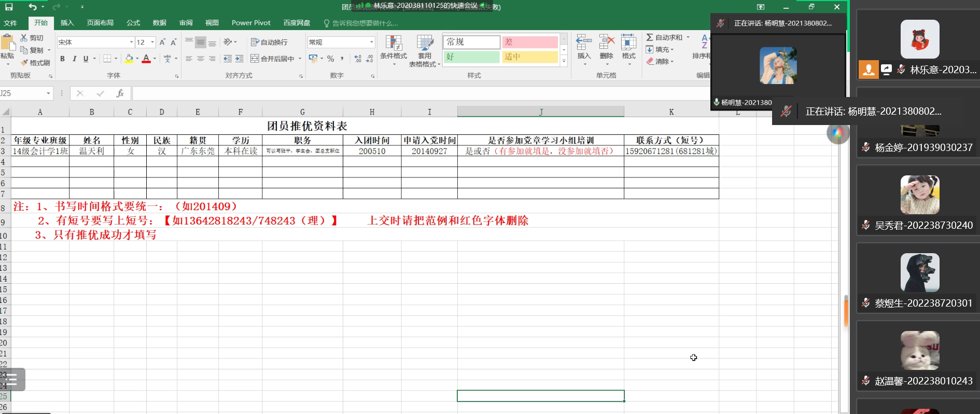Click the insert function fx button
The width and height of the screenshot is (980, 414).
(120, 93)
